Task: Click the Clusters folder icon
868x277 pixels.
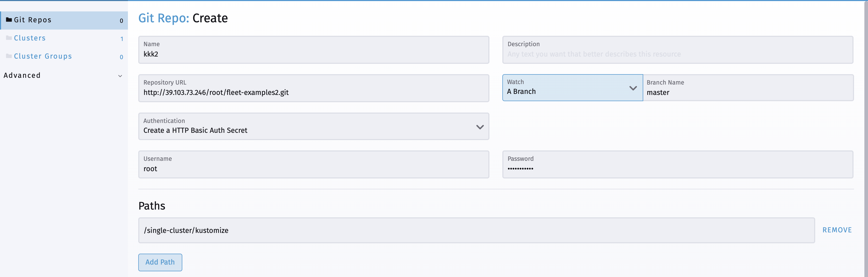Action: coord(9,38)
